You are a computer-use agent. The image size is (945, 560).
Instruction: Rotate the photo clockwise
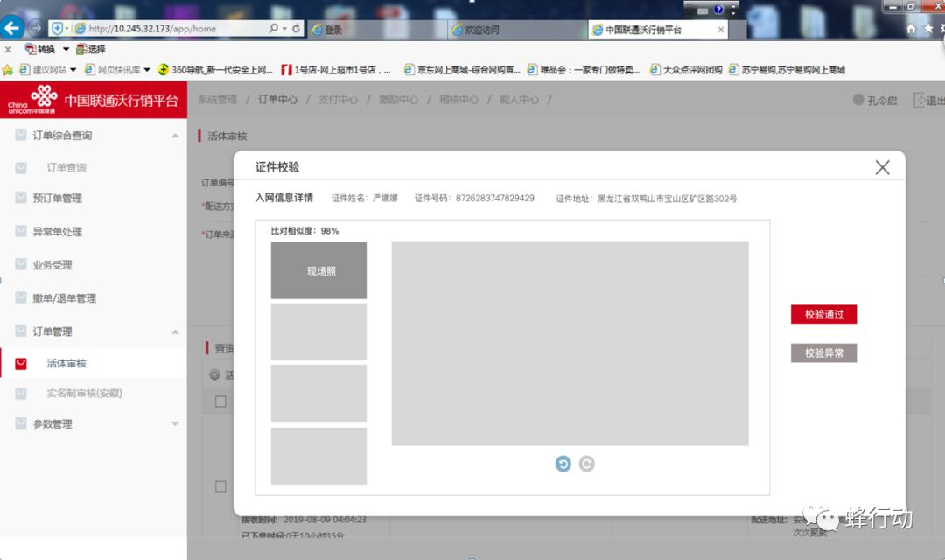pyautogui.click(x=586, y=464)
